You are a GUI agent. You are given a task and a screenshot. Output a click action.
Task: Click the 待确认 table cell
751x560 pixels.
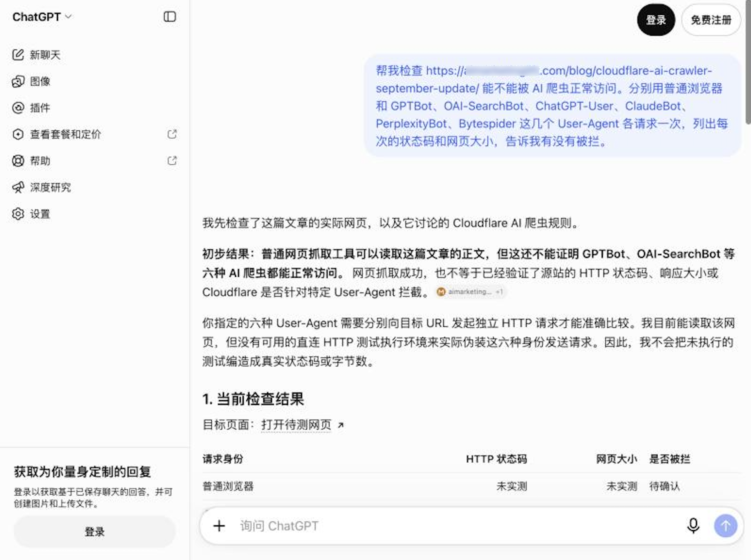665,486
